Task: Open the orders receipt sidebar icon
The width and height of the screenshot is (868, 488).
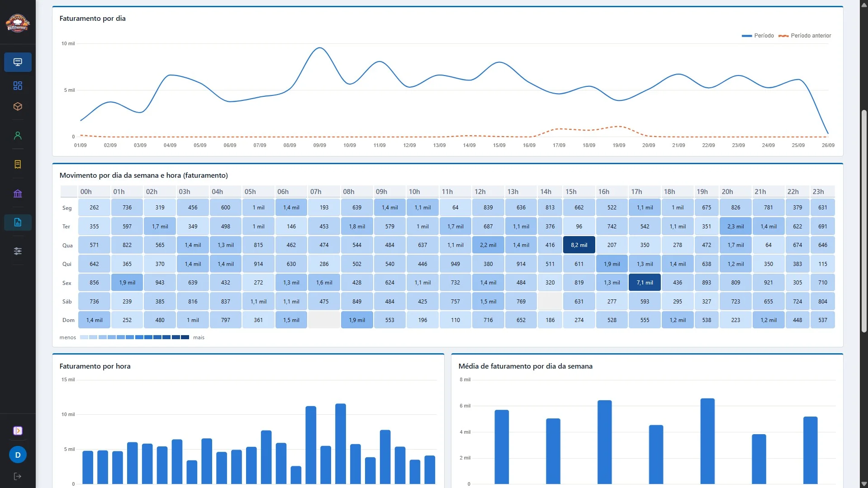Action: click(18, 164)
